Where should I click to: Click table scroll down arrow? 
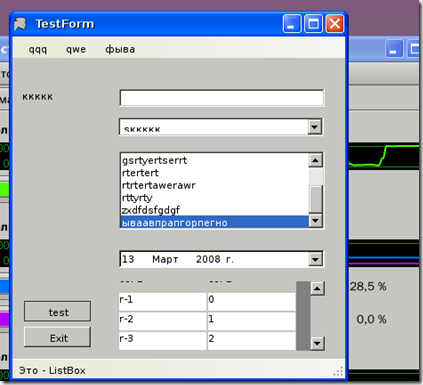[x=317, y=343]
